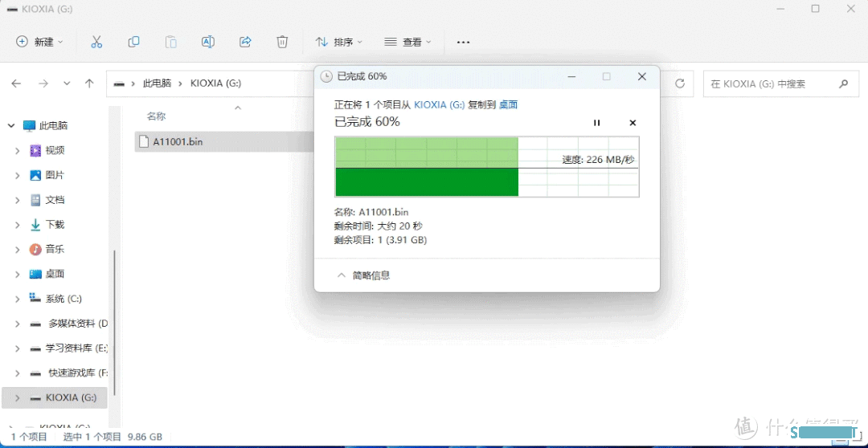Viewport: 868px width, 448px height.
Task: Click the 桌面 desktop icon in sidebar
Action: 35,274
